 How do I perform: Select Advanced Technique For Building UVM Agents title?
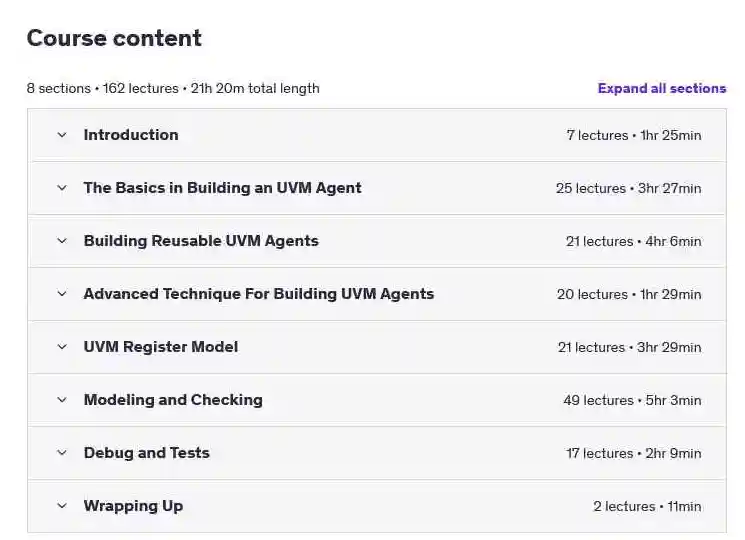259,294
